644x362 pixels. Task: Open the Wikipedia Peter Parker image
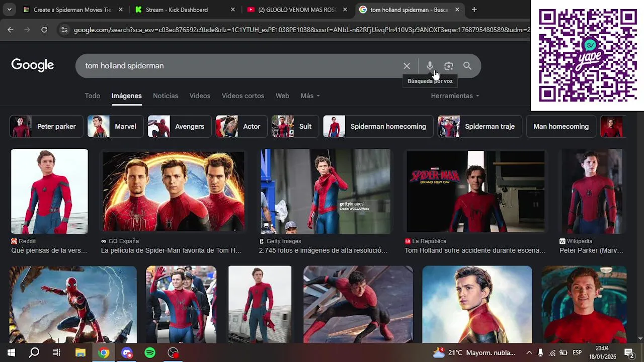593,191
